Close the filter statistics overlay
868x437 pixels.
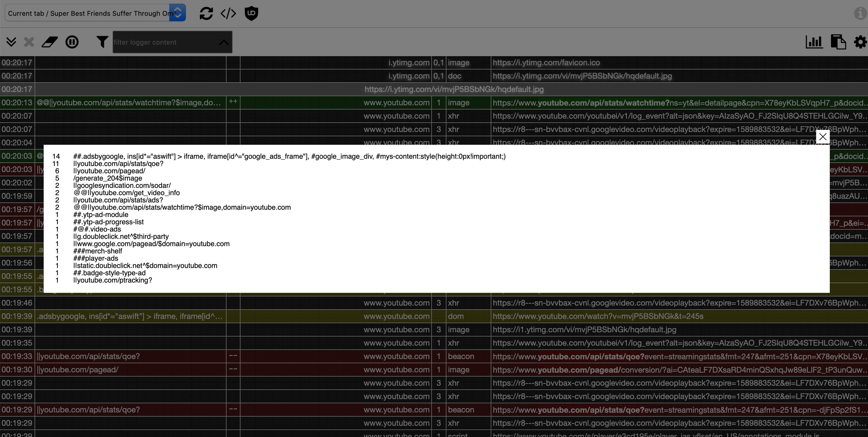(823, 137)
